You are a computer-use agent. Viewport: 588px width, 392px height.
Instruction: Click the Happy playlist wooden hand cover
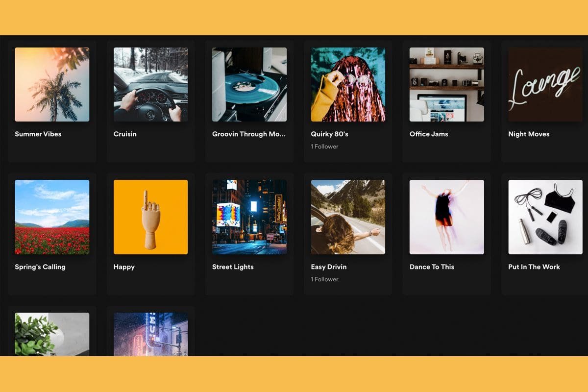[x=150, y=217]
